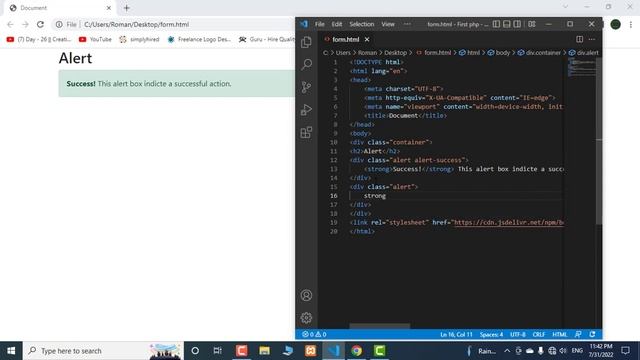Open the Windows Start menu
Image resolution: width=640 pixels, height=360 pixels.
[x=11, y=351]
